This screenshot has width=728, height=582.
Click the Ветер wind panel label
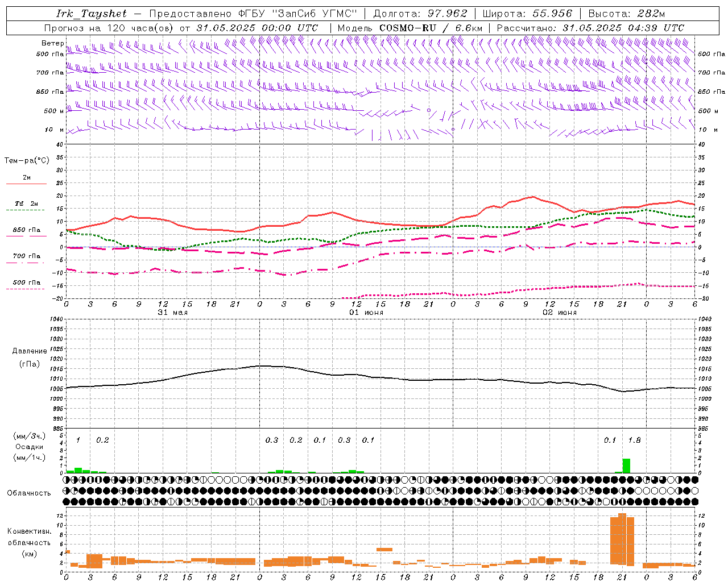[52, 43]
